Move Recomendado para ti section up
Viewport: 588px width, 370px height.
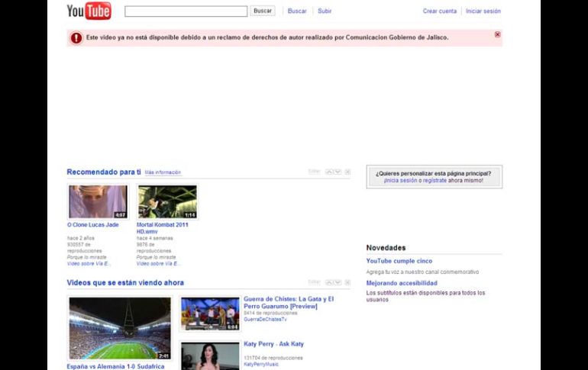point(329,172)
